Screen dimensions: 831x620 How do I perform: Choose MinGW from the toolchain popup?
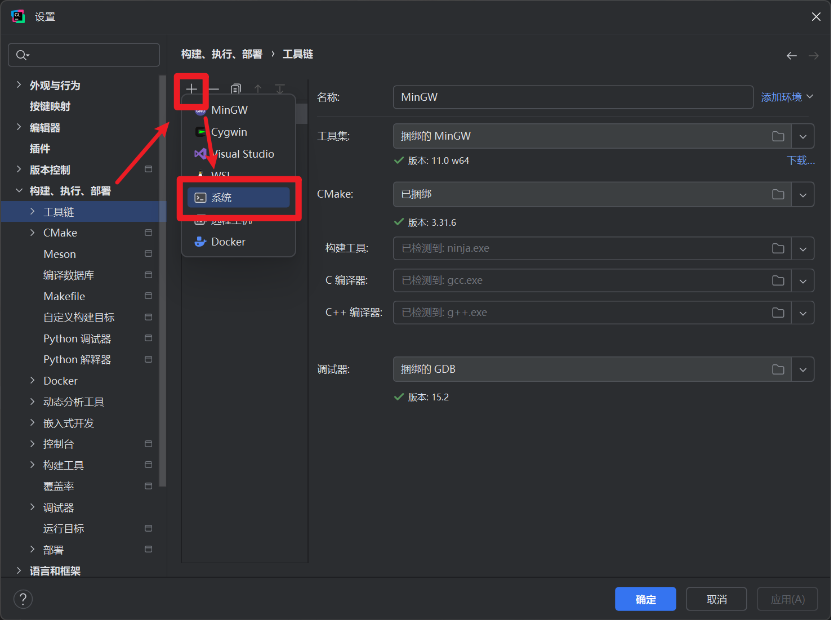click(238, 110)
